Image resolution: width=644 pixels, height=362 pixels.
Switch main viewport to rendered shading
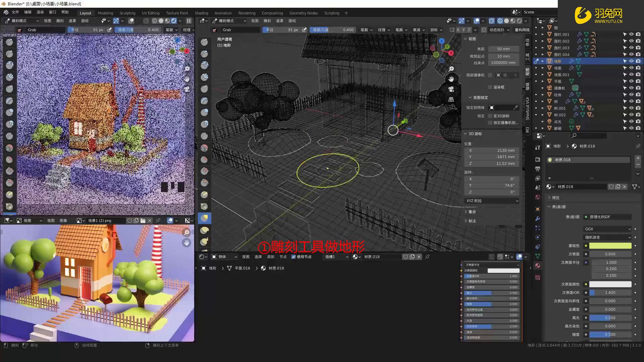(519, 21)
